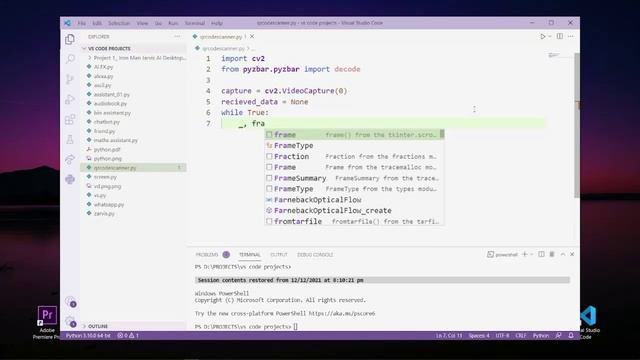Choose the fromtarfile autocomplete suggestion
The height and width of the screenshot is (360, 640).
354,221
